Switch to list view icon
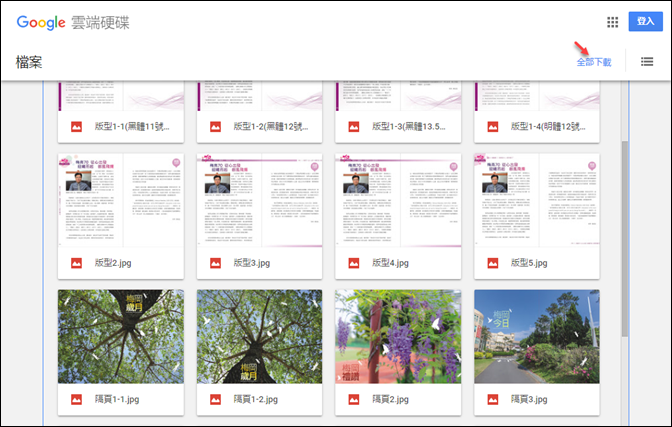Screen dimensions: 672x427 coord(647,62)
